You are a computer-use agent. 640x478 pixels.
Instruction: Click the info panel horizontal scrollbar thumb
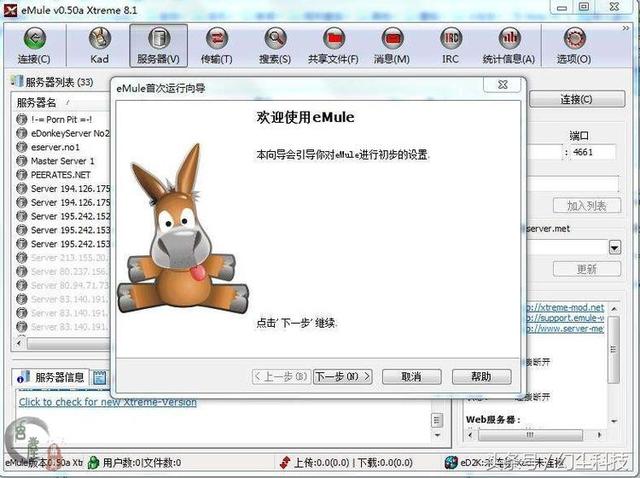530,435
